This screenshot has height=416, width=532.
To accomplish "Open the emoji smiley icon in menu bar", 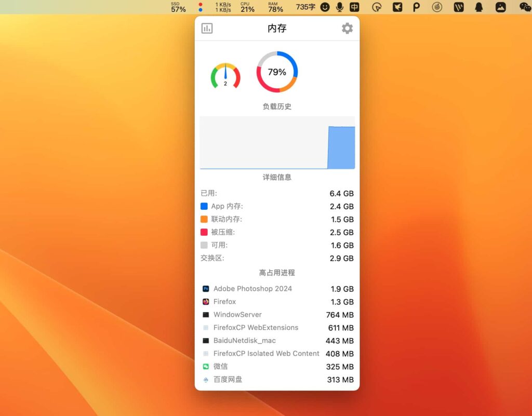I will [326, 7].
